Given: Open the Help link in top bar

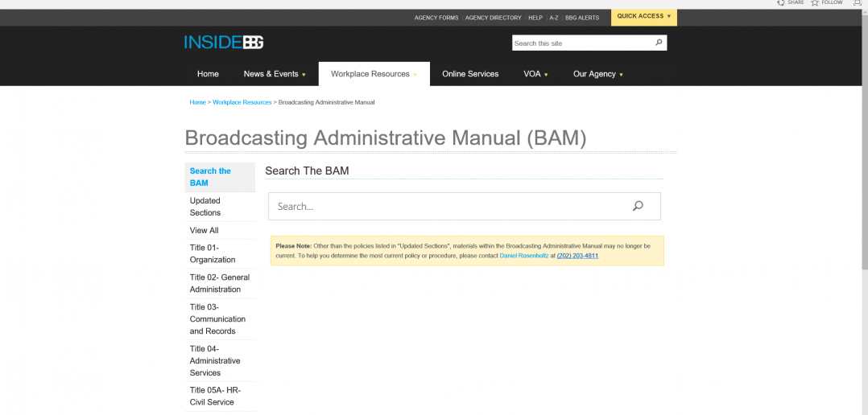Looking at the screenshot, I should coord(535,18).
